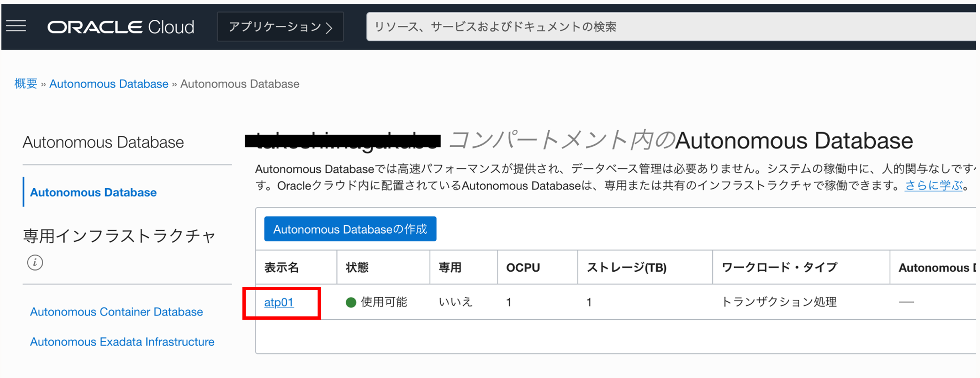Screen dimensions: 980x378
Task: Focus the resource and service search field
Action: [x=658, y=27]
